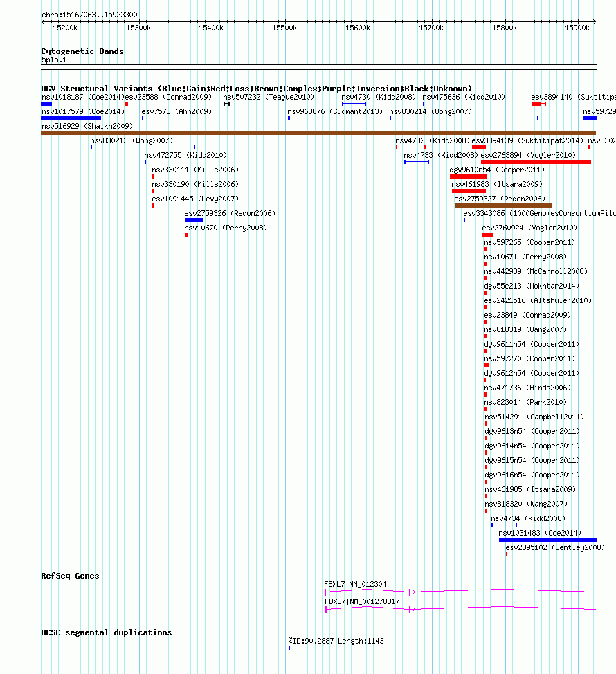Click dgv55e213 (Mokhtar2014) label
616x674 pixels.
[x=532, y=286]
